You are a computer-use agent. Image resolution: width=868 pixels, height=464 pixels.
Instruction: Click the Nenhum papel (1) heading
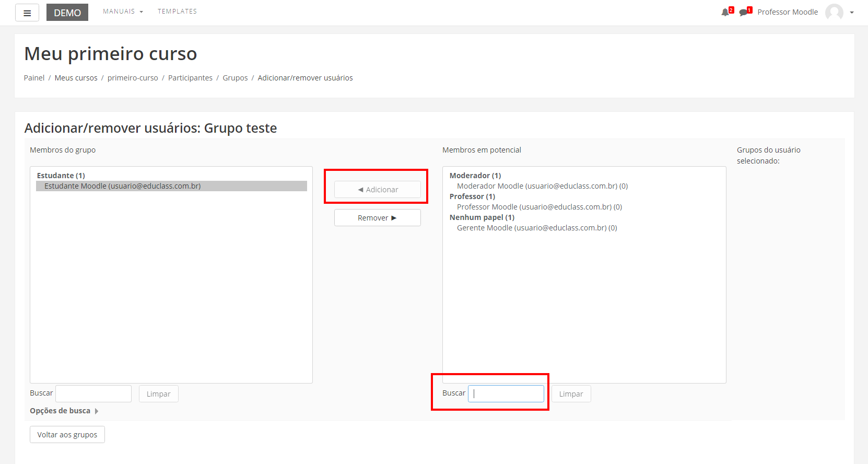pos(482,217)
